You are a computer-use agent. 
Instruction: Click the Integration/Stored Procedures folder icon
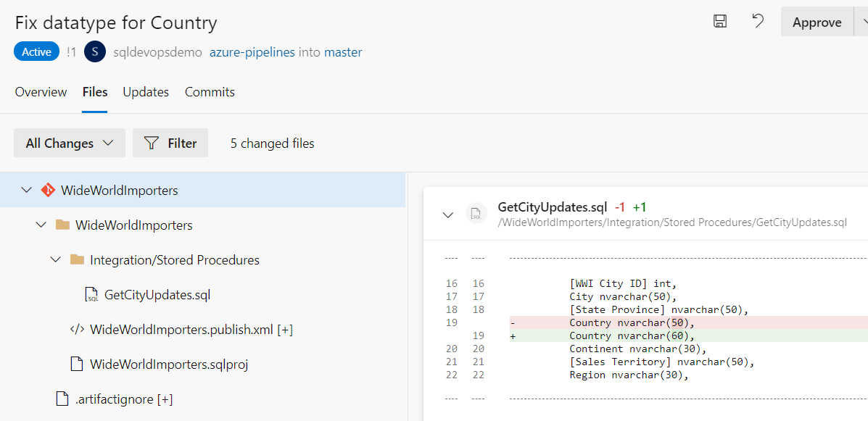pyautogui.click(x=77, y=260)
